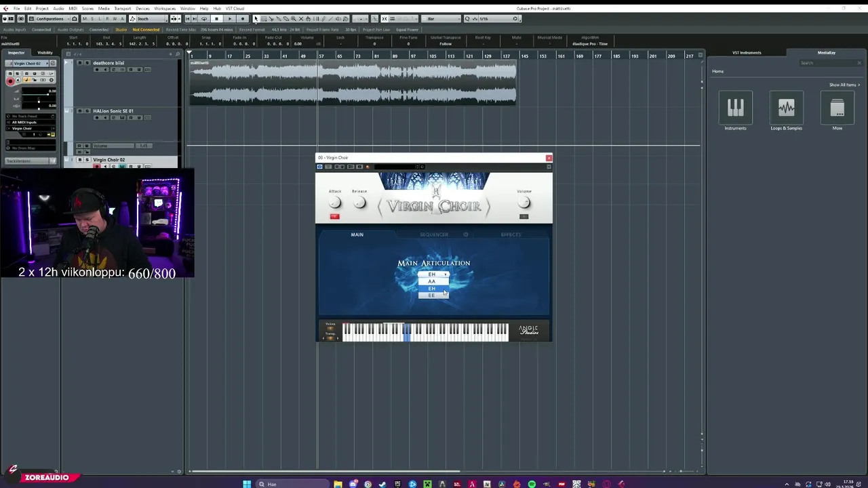Select the Zoom magnifier tool

coord(294,19)
